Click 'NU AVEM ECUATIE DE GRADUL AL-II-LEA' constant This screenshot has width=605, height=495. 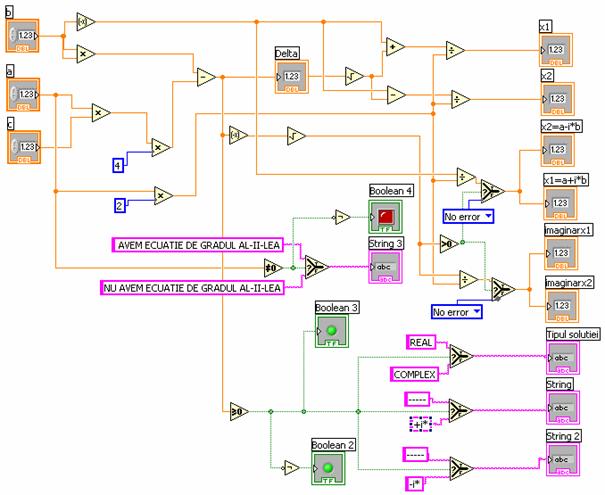[x=192, y=288]
